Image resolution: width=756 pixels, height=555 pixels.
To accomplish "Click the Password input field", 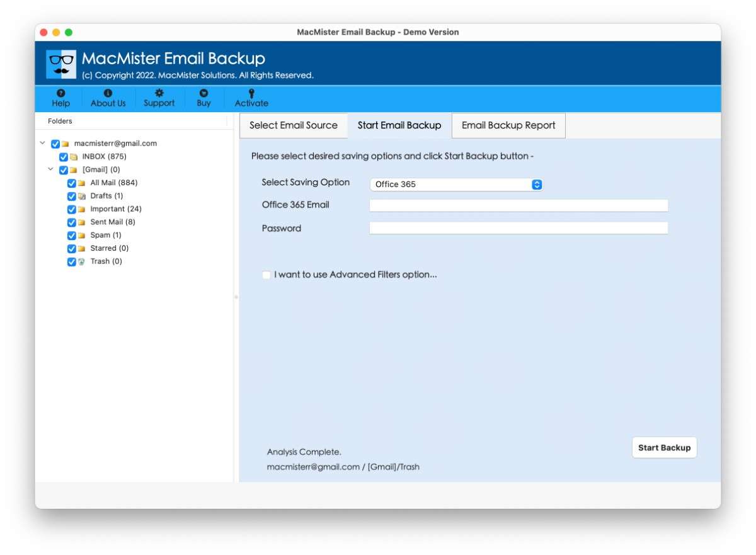I will coord(518,228).
